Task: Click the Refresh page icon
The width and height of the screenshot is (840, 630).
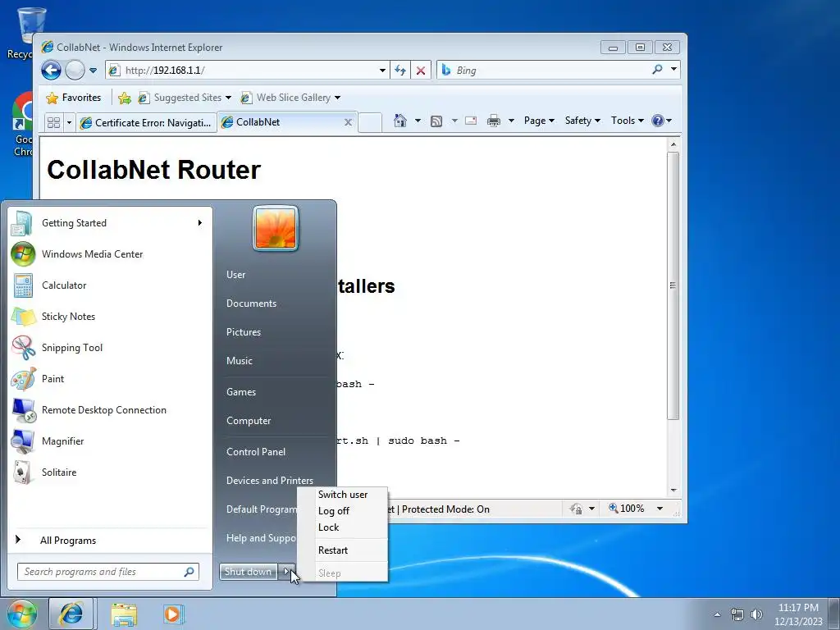Action: click(x=400, y=71)
